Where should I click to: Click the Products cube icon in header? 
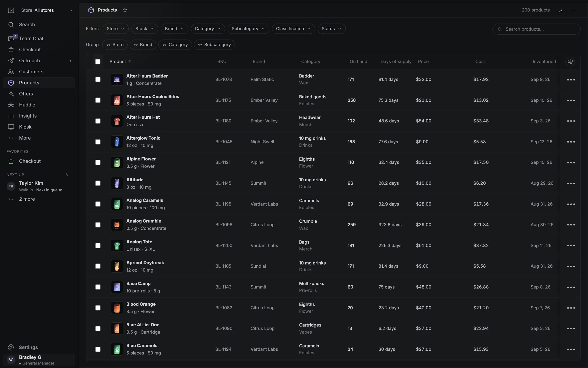click(x=91, y=10)
